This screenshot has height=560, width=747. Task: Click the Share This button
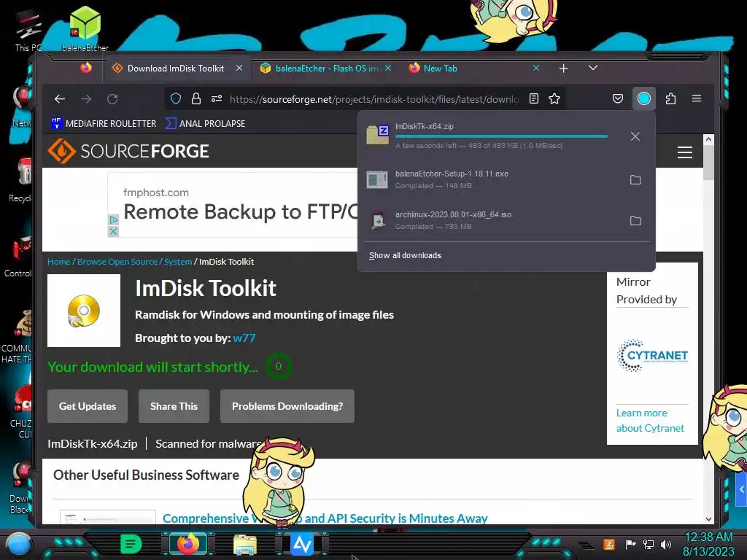point(174,406)
